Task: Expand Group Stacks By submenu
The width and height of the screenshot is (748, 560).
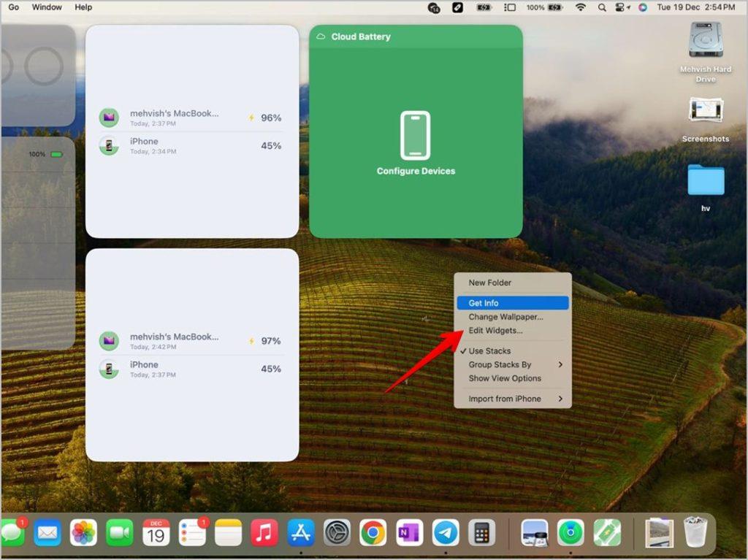Action: point(513,364)
